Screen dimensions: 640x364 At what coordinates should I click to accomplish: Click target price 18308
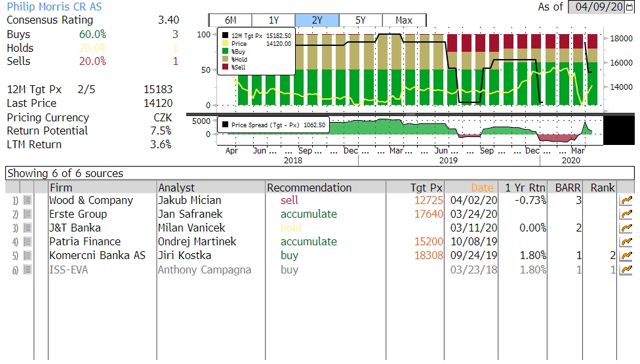click(x=429, y=256)
